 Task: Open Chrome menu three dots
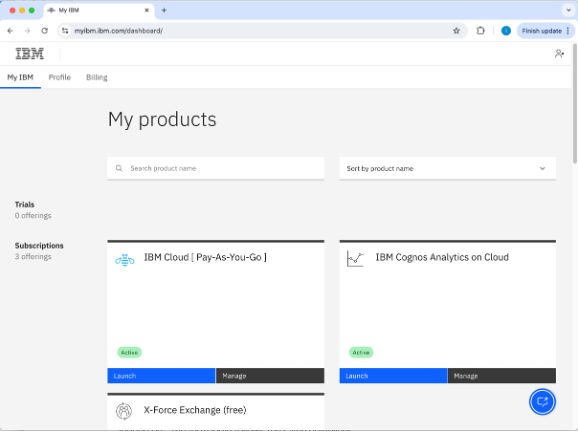[x=568, y=31]
